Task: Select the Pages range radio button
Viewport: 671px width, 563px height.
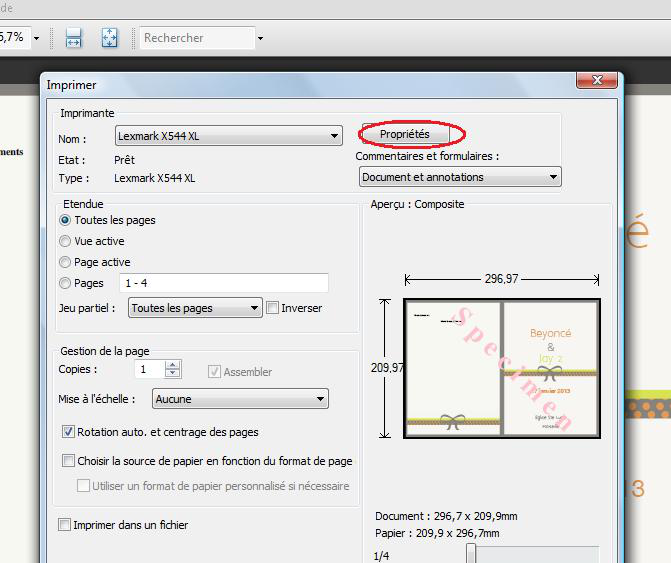Action: pyautogui.click(x=66, y=283)
